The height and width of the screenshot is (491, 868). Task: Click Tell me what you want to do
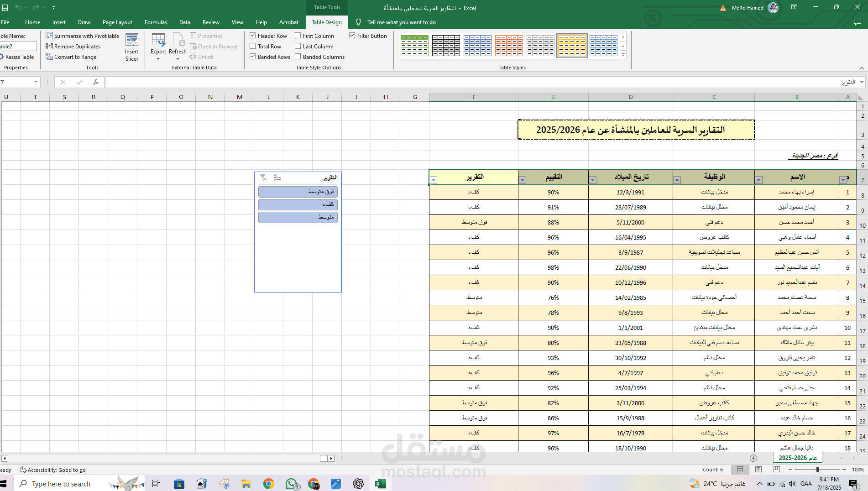[x=401, y=22]
